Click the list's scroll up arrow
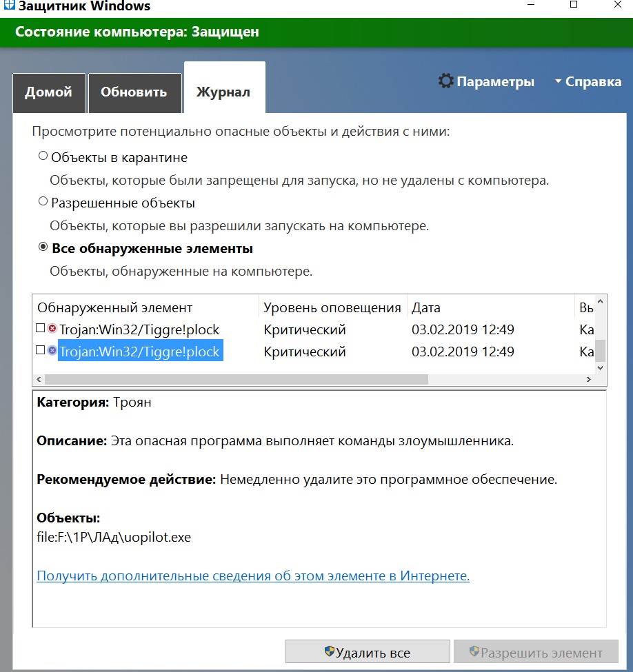 pyautogui.click(x=601, y=301)
